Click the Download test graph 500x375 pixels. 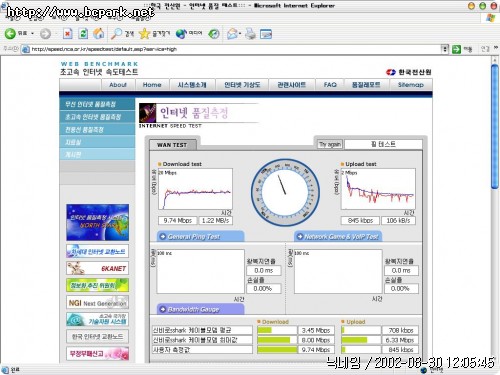click(x=195, y=189)
